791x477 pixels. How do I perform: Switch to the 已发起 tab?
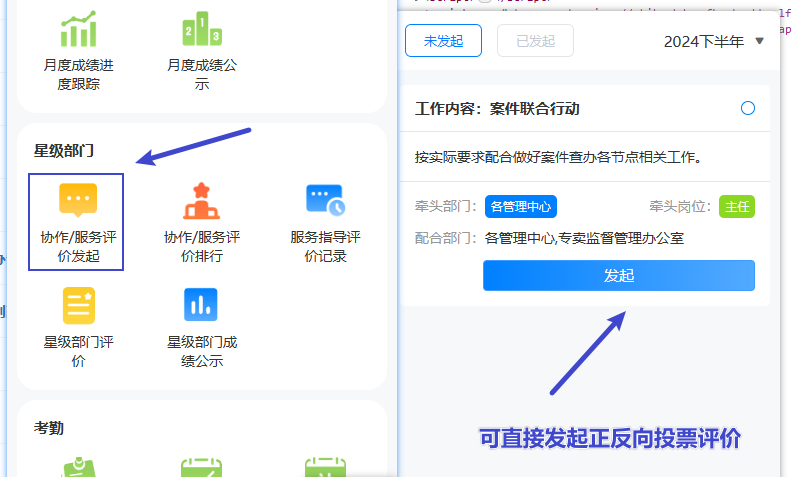click(536, 41)
